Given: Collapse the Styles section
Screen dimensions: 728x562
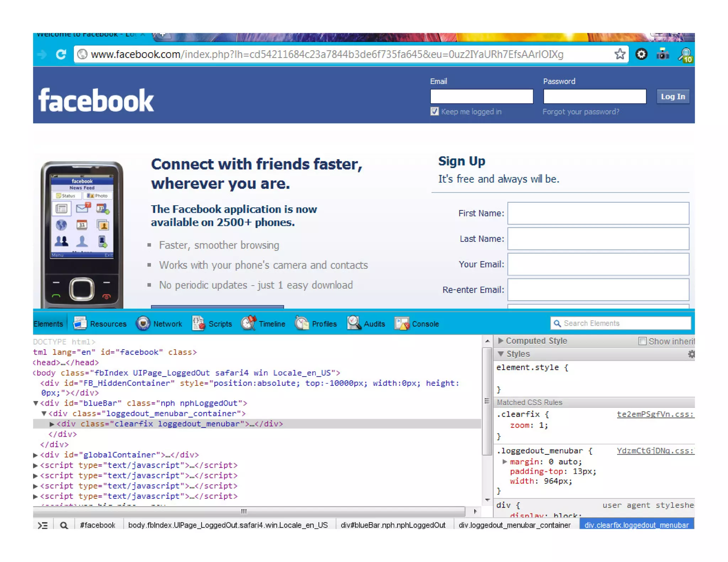Looking at the screenshot, I should click(x=500, y=354).
